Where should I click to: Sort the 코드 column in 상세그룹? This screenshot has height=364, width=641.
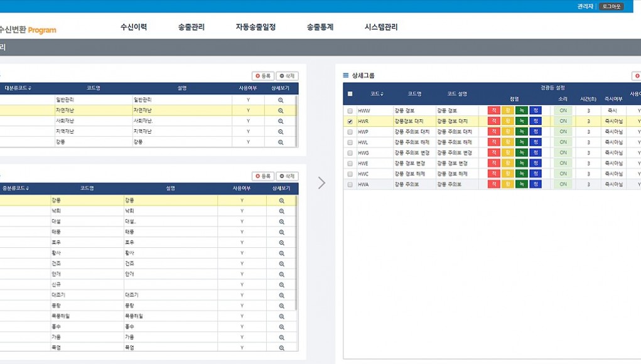click(377, 94)
